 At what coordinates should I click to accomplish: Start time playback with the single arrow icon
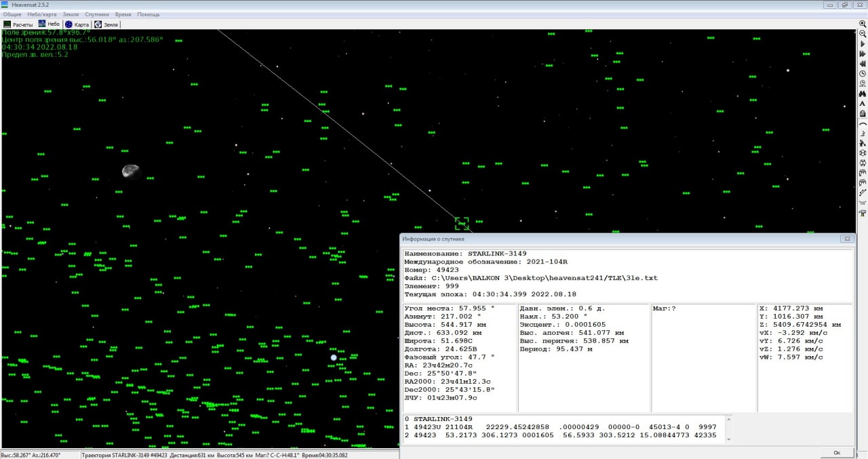(863, 43)
